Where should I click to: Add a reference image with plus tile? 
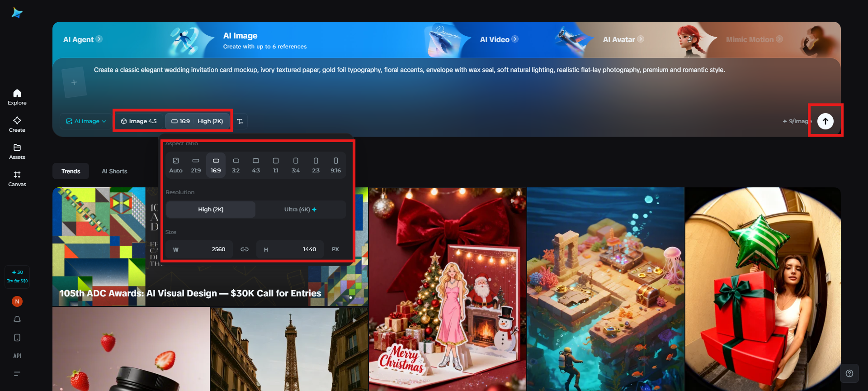point(74,82)
